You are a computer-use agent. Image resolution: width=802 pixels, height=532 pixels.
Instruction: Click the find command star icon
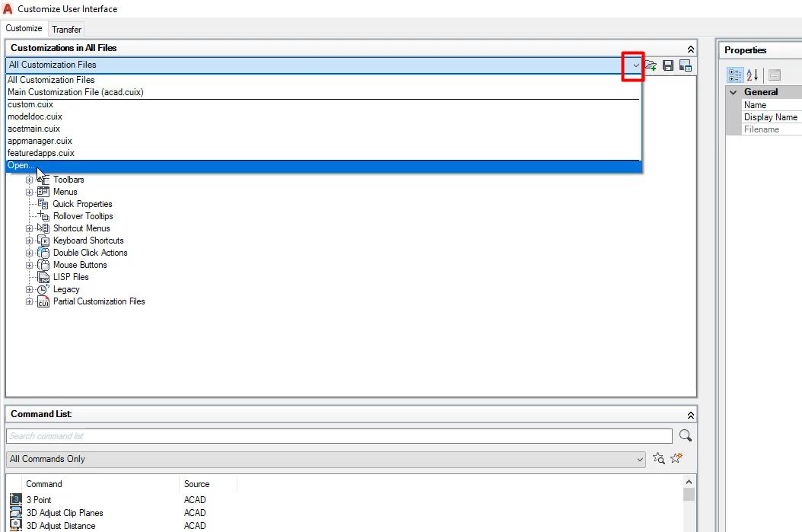[659, 458]
